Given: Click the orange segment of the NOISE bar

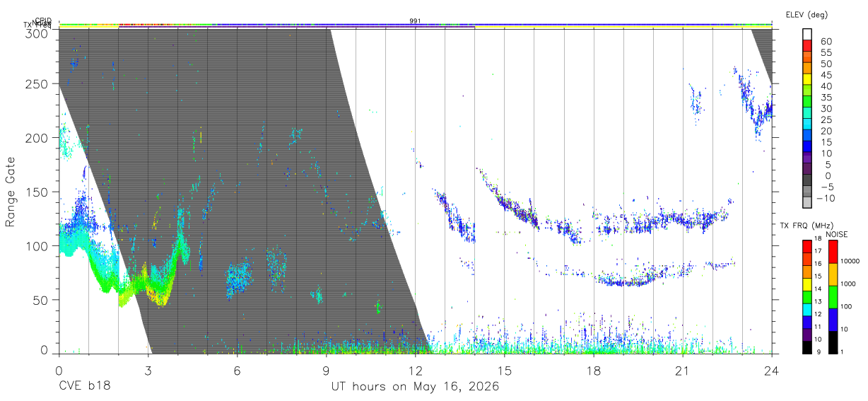Looking at the screenshot, I should coord(833,274).
